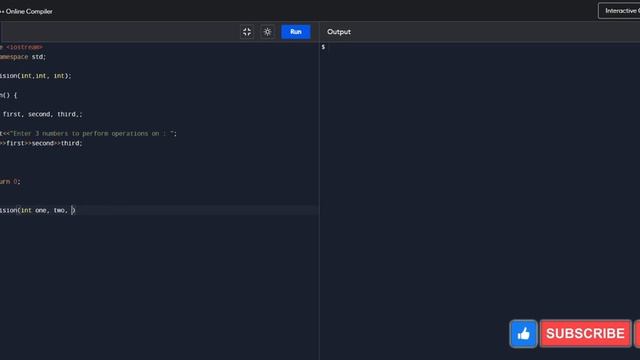
Task: Click the 'first, second, third' declaration line
Action: (41, 114)
